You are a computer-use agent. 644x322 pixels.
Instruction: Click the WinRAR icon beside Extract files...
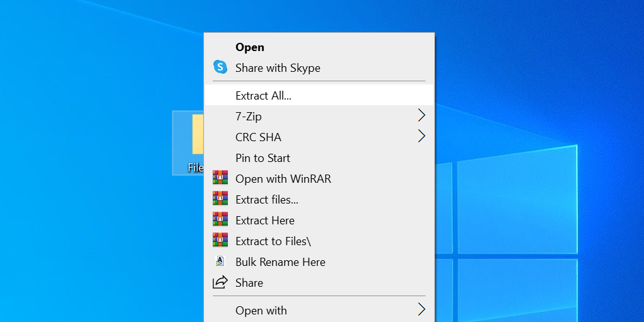(220, 199)
